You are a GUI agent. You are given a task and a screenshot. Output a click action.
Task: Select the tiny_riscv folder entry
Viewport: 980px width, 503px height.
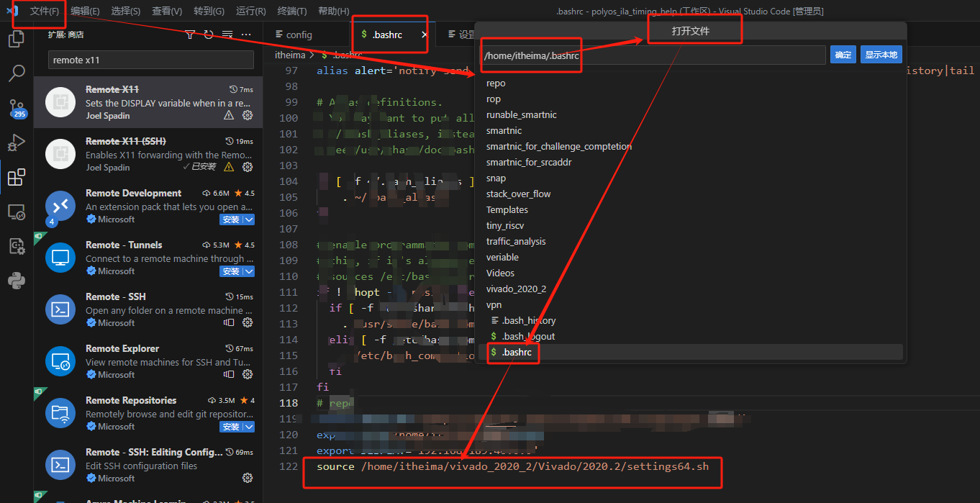pyautogui.click(x=691, y=225)
